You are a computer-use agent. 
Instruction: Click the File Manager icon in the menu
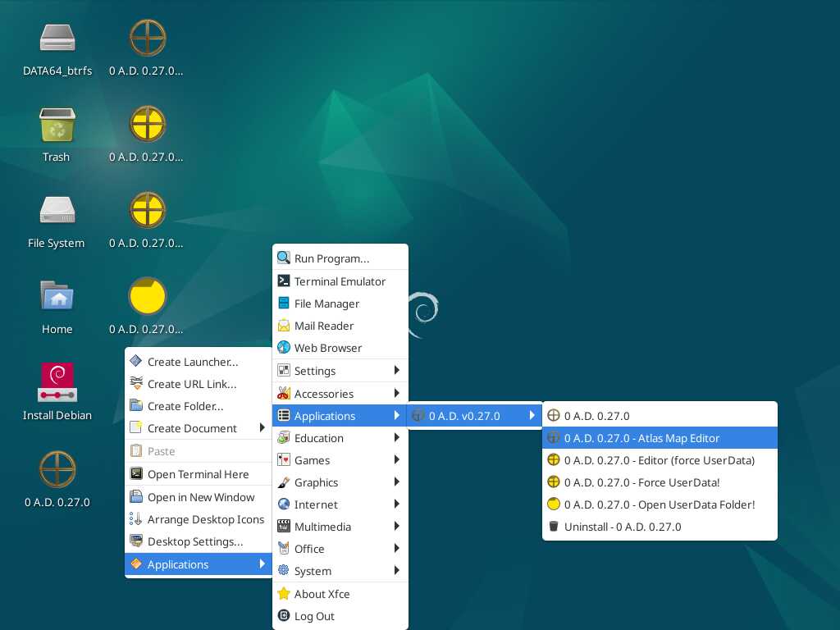coord(284,304)
